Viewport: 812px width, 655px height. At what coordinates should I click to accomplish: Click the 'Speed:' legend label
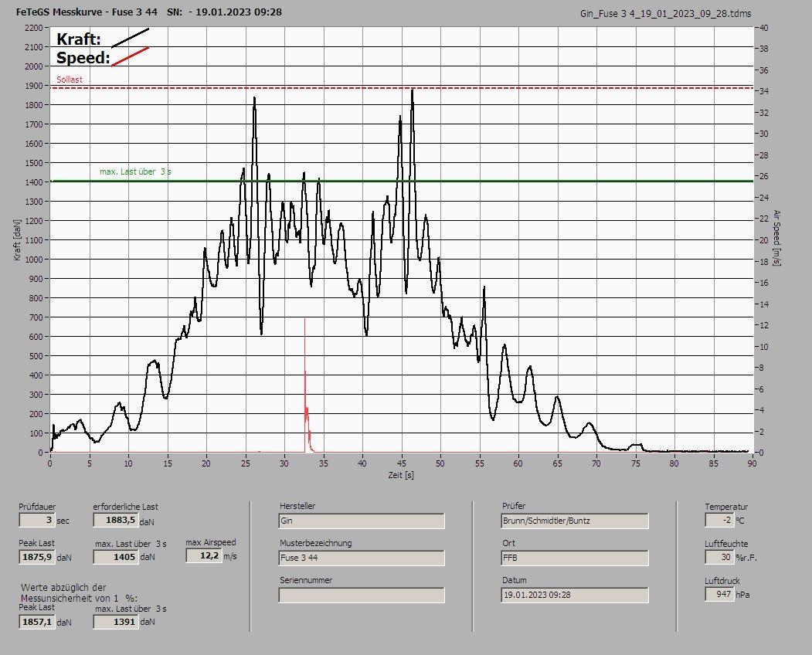point(83,58)
